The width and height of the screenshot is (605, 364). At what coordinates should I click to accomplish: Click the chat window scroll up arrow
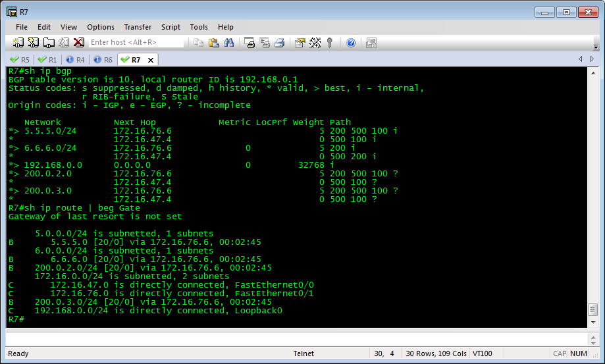tap(593, 336)
